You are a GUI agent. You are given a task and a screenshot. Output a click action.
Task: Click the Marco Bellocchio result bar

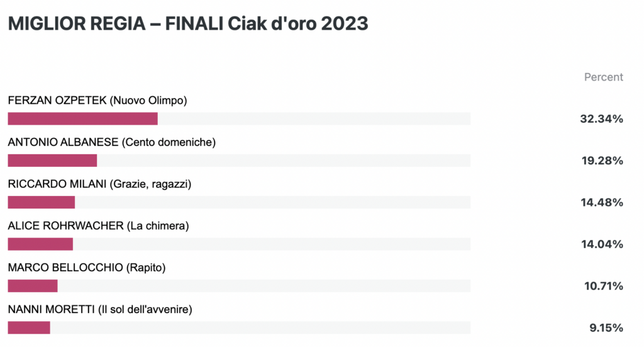point(239,286)
